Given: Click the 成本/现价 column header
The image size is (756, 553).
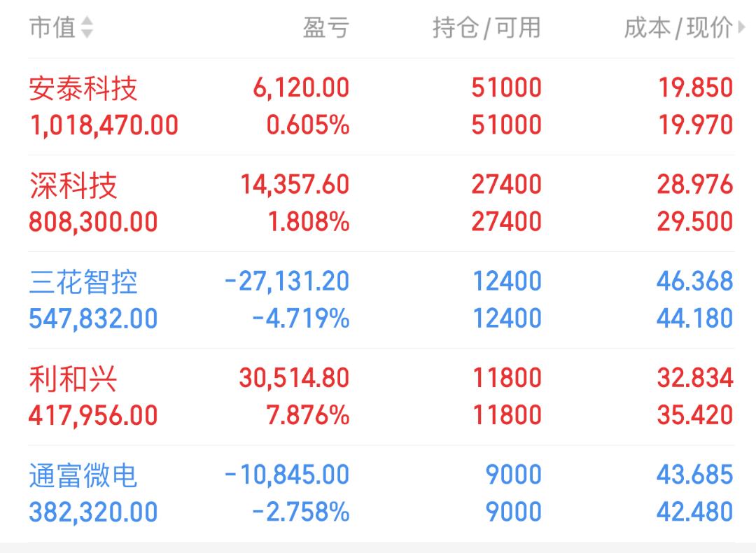Looking at the screenshot, I should (x=678, y=27).
